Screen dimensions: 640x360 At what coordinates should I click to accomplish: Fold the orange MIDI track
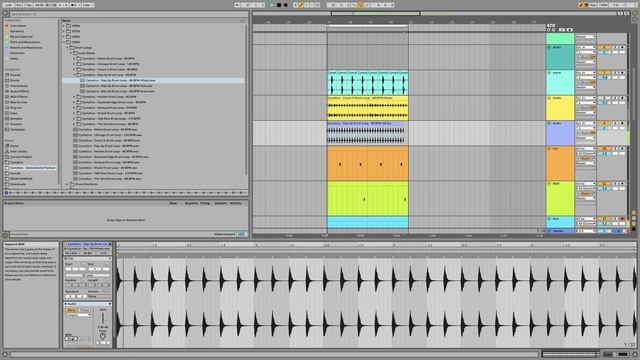[549, 149]
